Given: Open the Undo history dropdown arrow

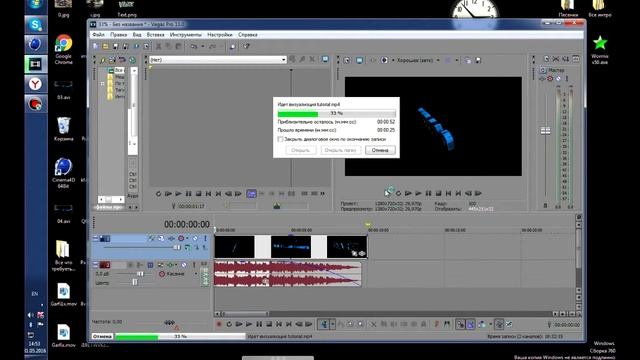Looking at the screenshot, I should click(x=202, y=47).
